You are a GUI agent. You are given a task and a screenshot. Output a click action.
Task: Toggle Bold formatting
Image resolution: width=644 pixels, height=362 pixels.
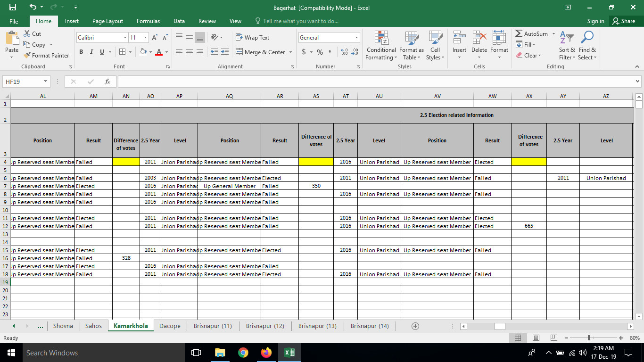coord(81,52)
